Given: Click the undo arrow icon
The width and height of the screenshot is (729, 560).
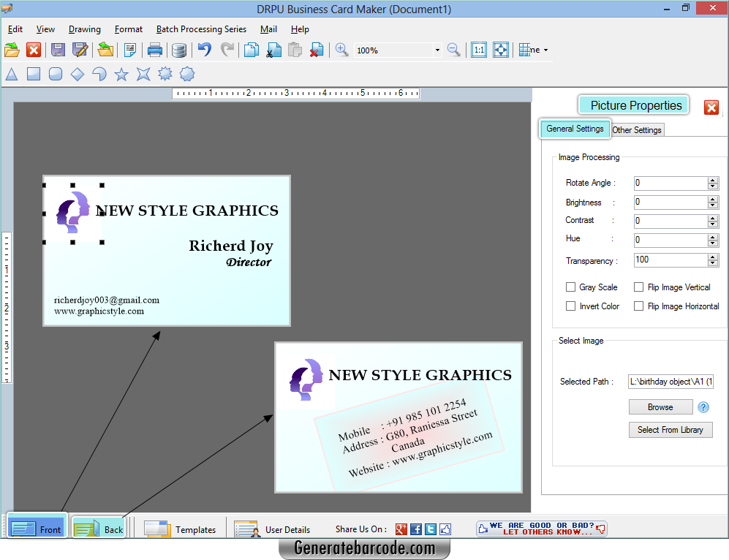Looking at the screenshot, I should tap(205, 49).
